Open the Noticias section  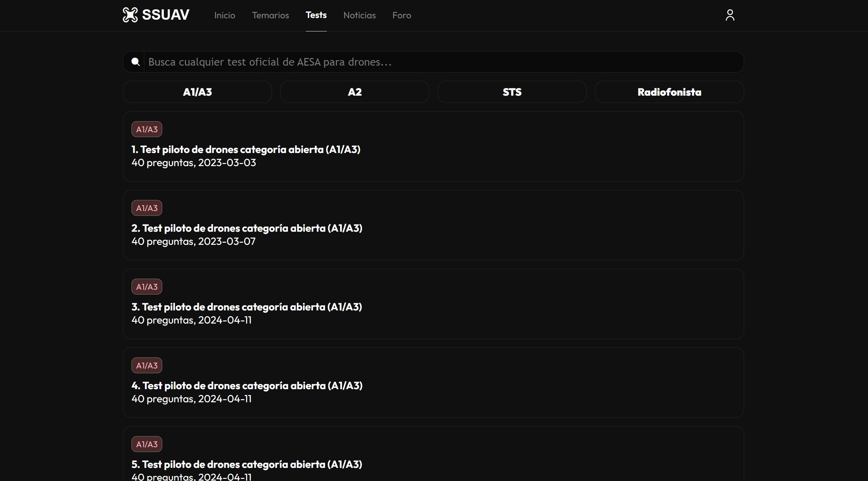(x=359, y=15)
